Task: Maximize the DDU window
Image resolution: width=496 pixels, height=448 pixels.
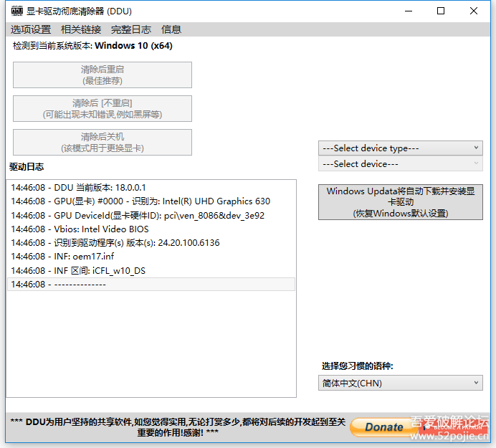Action: coord(441,11)
